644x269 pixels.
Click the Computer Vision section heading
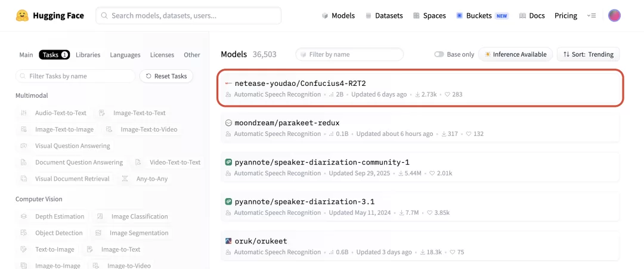coord(39,199)
